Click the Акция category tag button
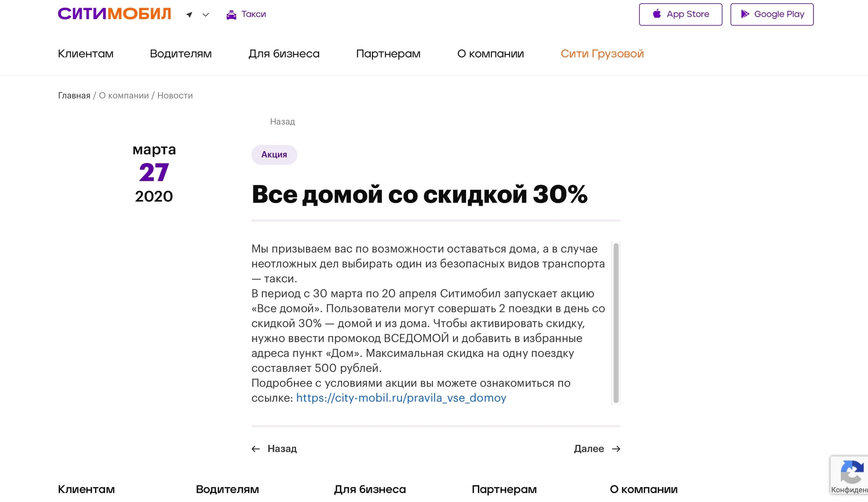 tap(274, 155)
